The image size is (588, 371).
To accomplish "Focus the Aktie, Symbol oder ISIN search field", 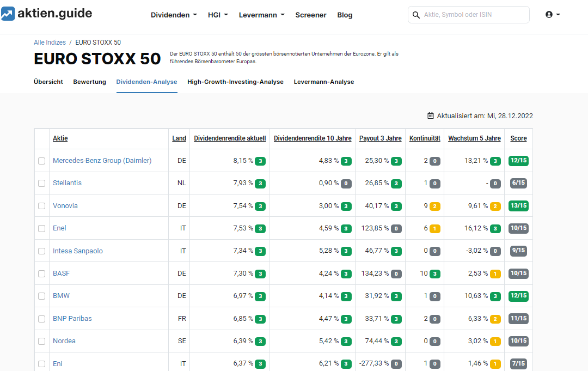I will 469,15.
